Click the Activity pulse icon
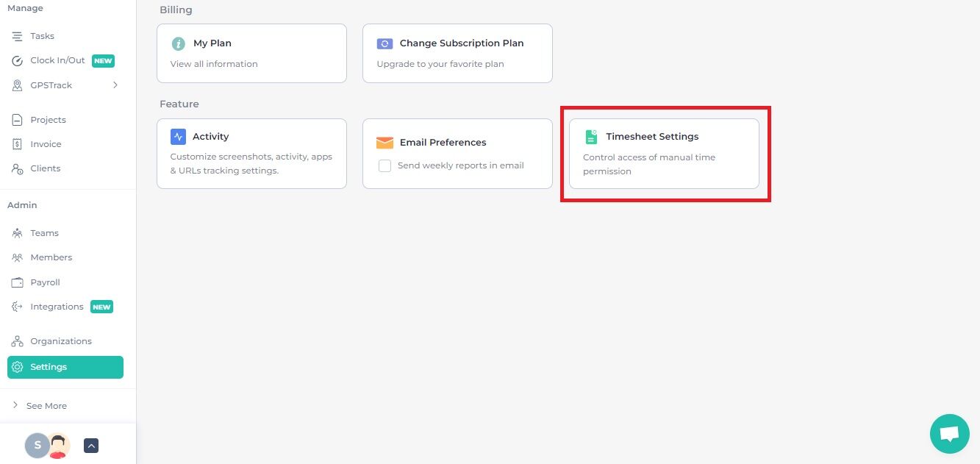The height and width of the screenshot is (464, 980). tap(178, 137)
